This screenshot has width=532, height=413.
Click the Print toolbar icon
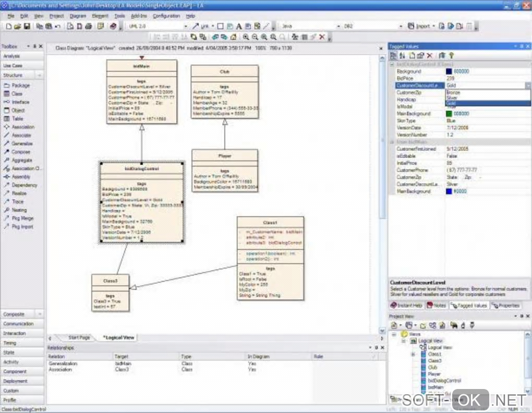point(89,26)
